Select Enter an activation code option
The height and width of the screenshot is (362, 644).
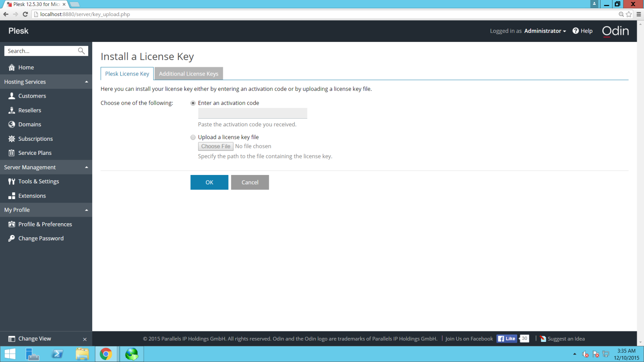pyautogui.click(x=193, y=103)
